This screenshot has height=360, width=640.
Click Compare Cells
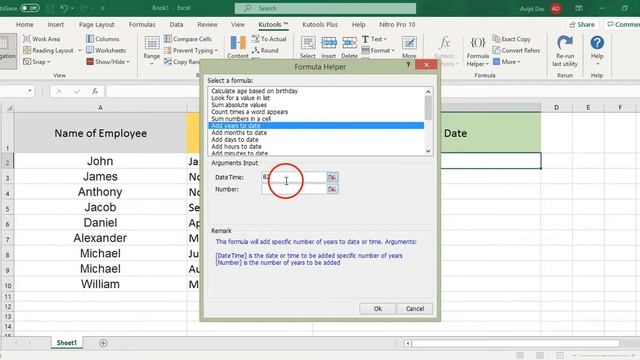click(188, 39)
